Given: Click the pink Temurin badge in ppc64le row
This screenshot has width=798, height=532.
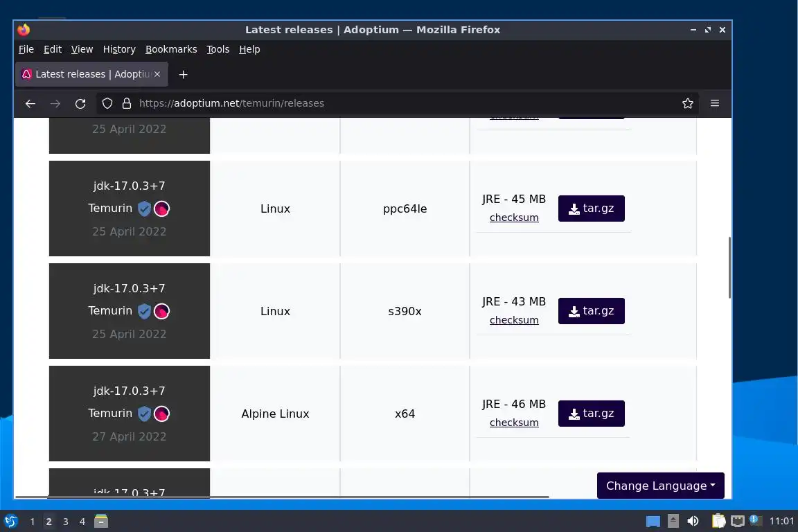Looking at the screenshot, I should tap(162, 209).
